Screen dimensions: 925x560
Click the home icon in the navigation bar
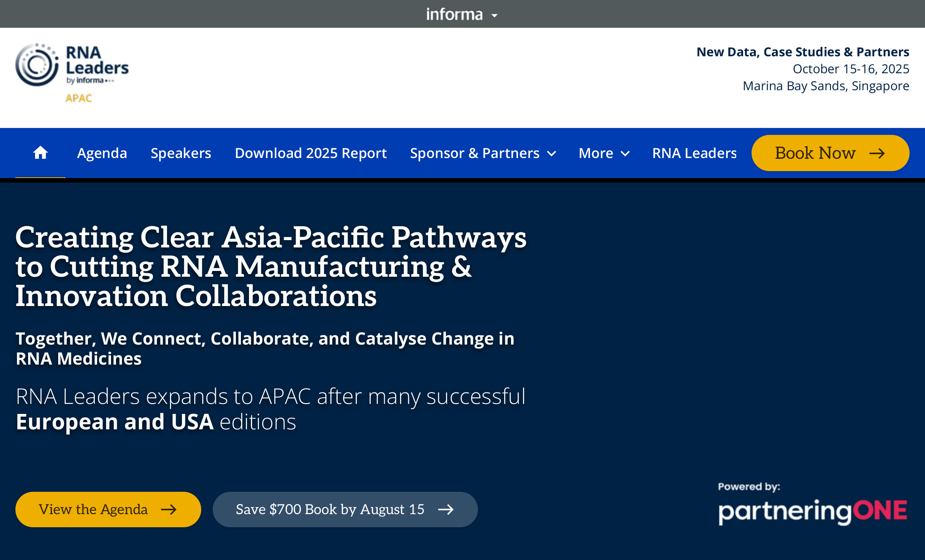(40, 153)
